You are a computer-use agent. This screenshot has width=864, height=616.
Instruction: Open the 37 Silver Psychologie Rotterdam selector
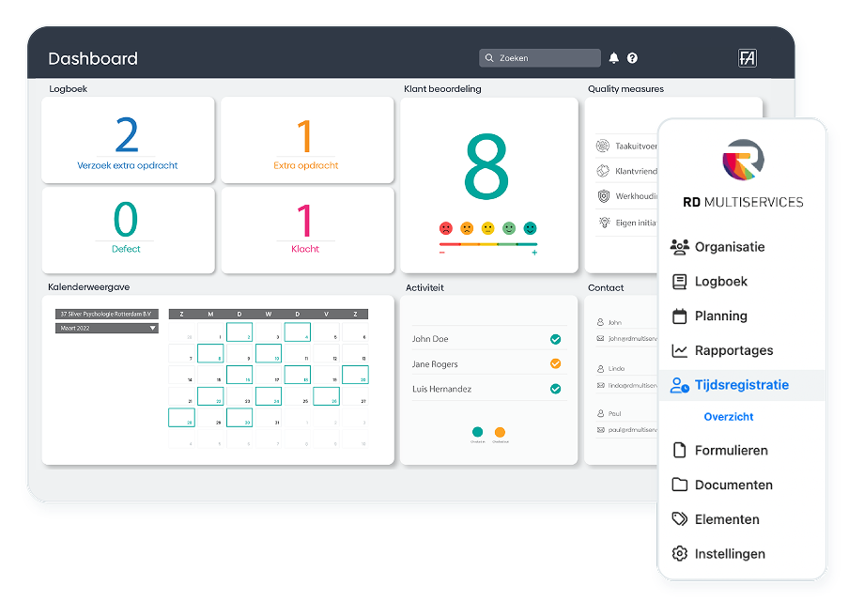click(x=107, y=314)
